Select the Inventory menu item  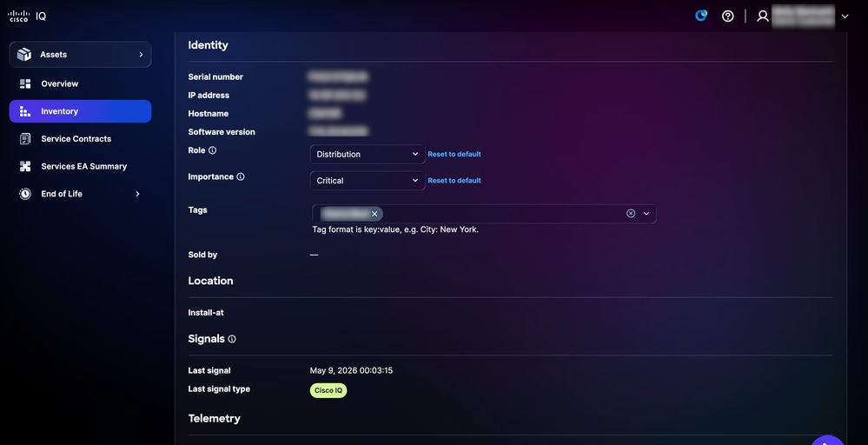point(80,111)
